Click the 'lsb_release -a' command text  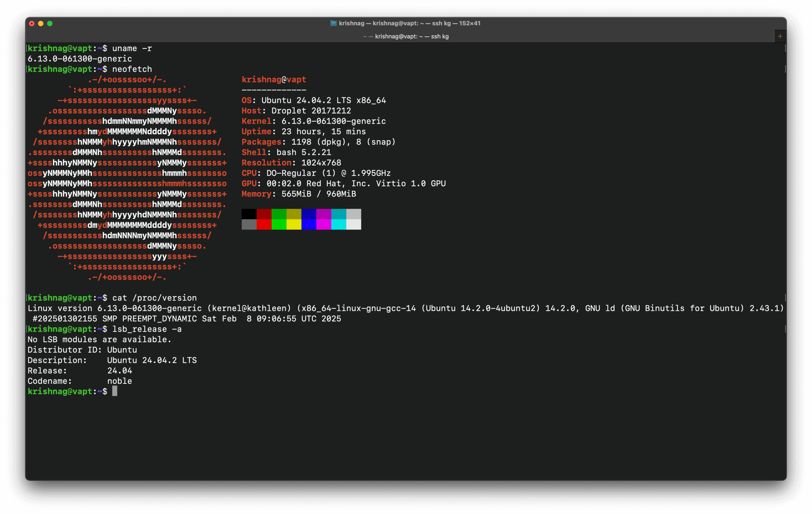[147, 330]
